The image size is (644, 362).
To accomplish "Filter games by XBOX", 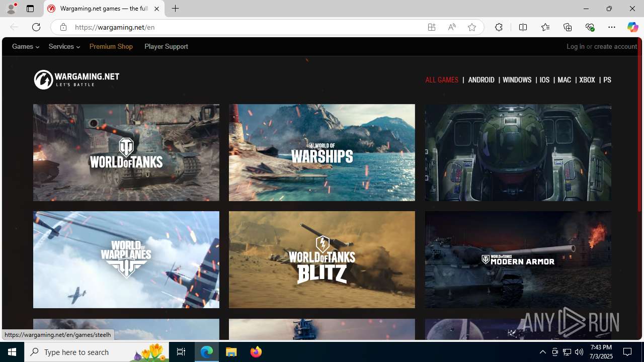I will coord(587,80).
